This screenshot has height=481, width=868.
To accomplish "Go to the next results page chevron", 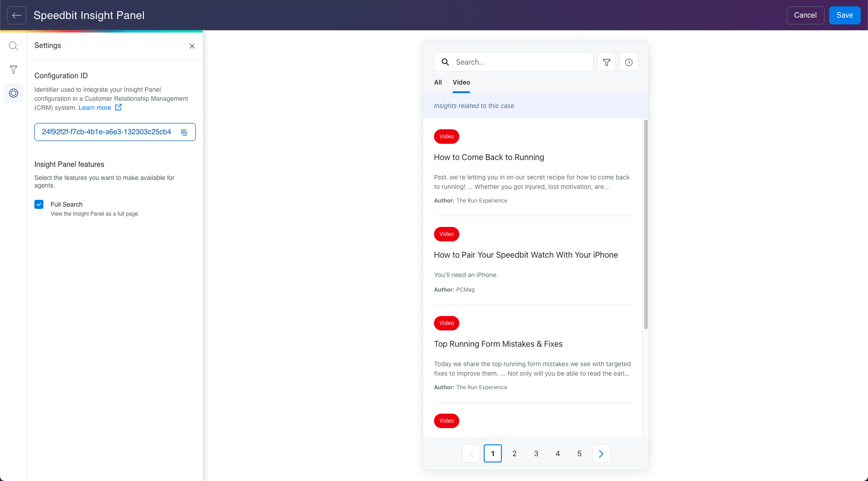I will pyautogui.click(x=601, y=453).
